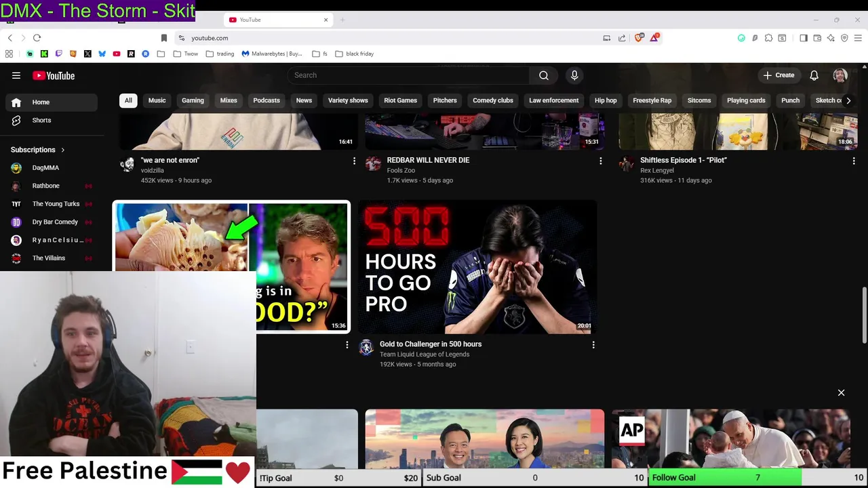Open options for "we are not enron" video

(x=354, y=161)
